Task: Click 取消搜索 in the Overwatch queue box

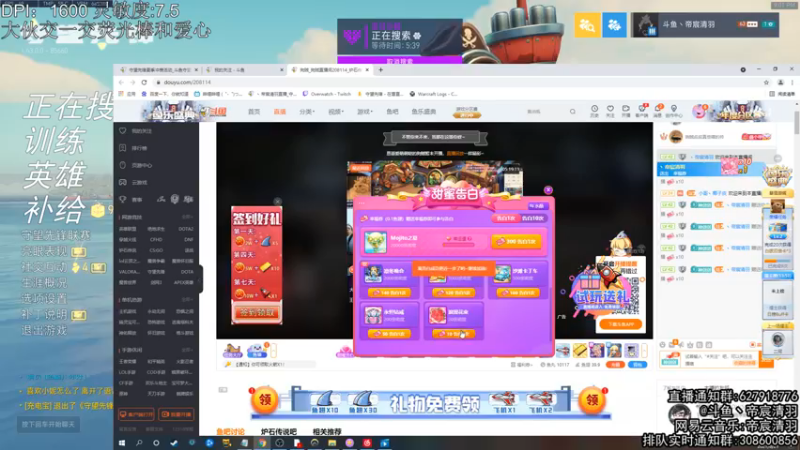Action: coord(399,61)
